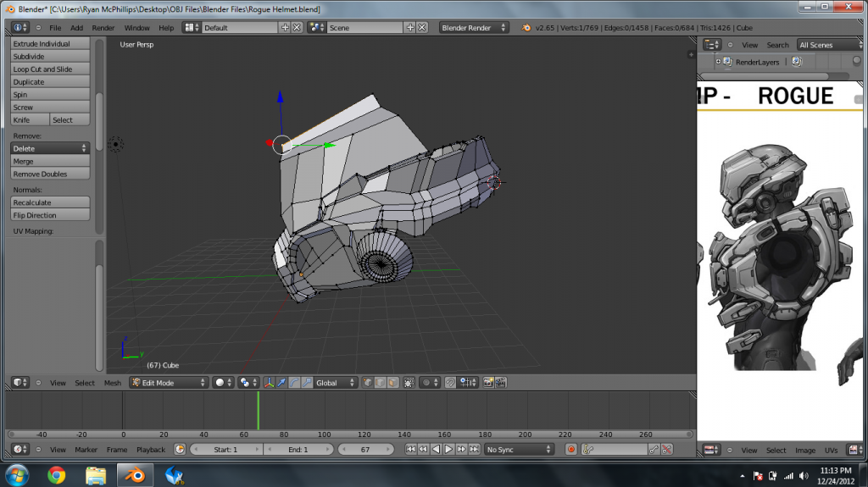Open the Edit Mode dropdown
The width and height of the screenshot is (868, 487).
pos(168,383)
